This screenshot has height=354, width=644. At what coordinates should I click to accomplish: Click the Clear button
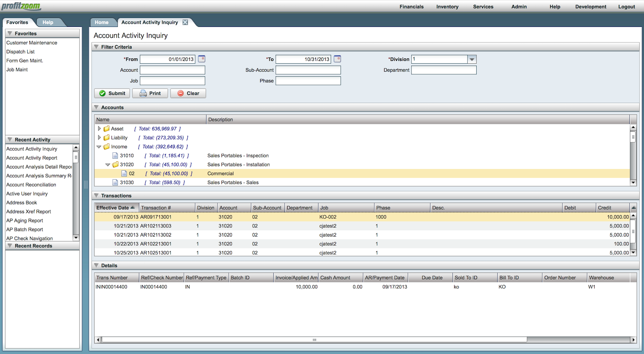pos(188,93)
